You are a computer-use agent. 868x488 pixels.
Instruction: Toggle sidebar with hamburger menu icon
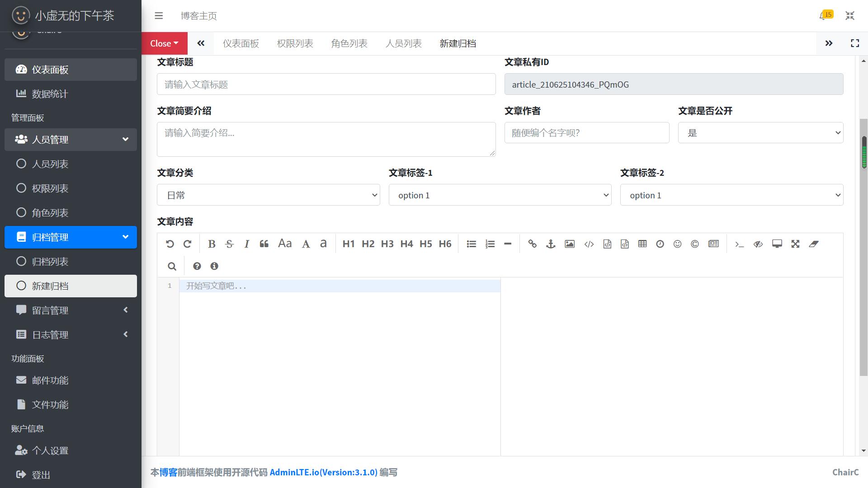[159, 16]
